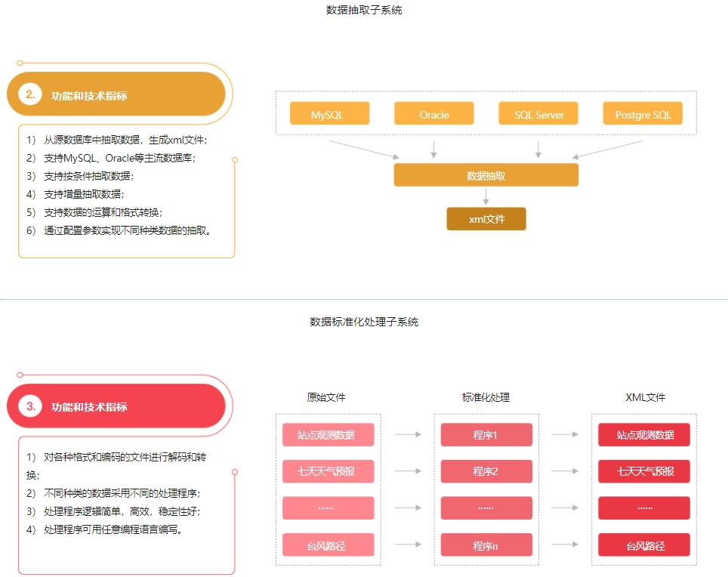Click the SQL Server source box
The image size is (728, 577).
coord(538,114)
